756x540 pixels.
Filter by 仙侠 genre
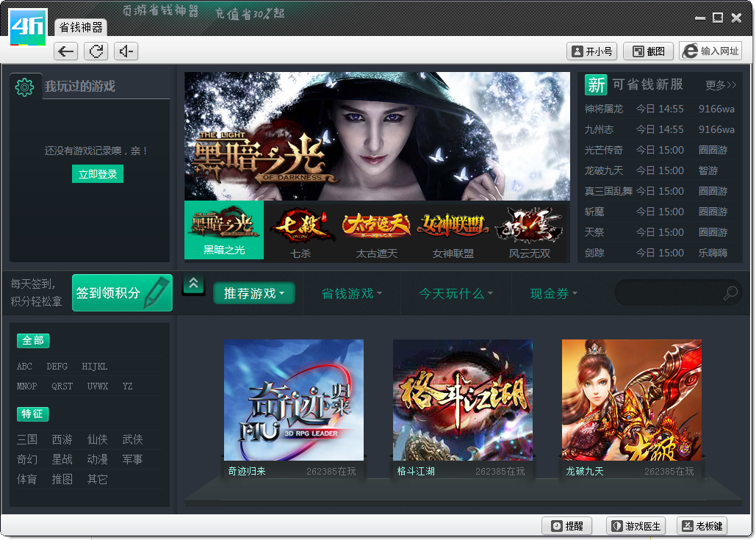[98, 439]
